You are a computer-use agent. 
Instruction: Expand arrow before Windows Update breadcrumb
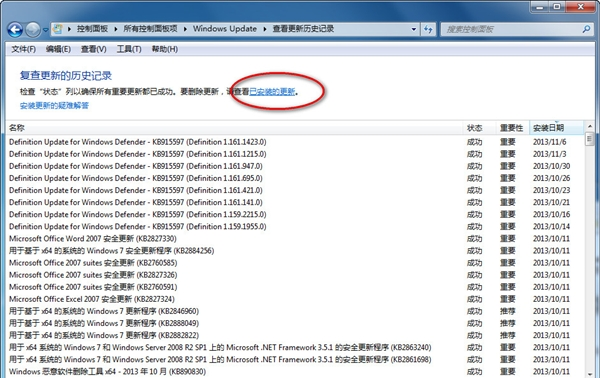pos(185,29)
